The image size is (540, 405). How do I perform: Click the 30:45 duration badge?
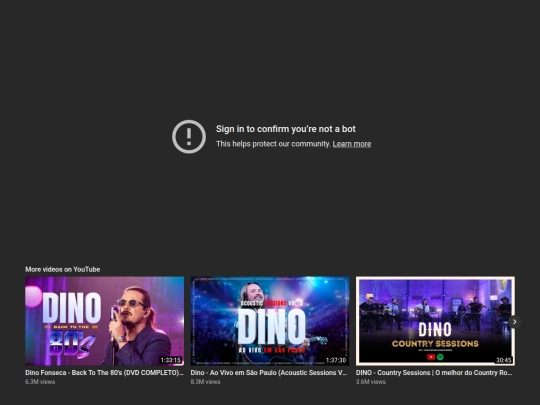pos(503,360)
